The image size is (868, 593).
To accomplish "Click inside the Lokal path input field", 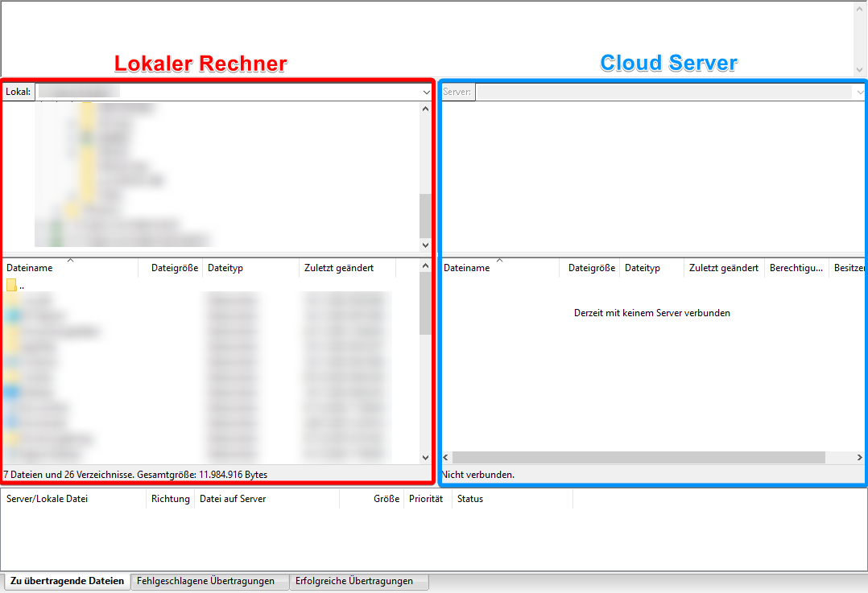I will (201, 92).
